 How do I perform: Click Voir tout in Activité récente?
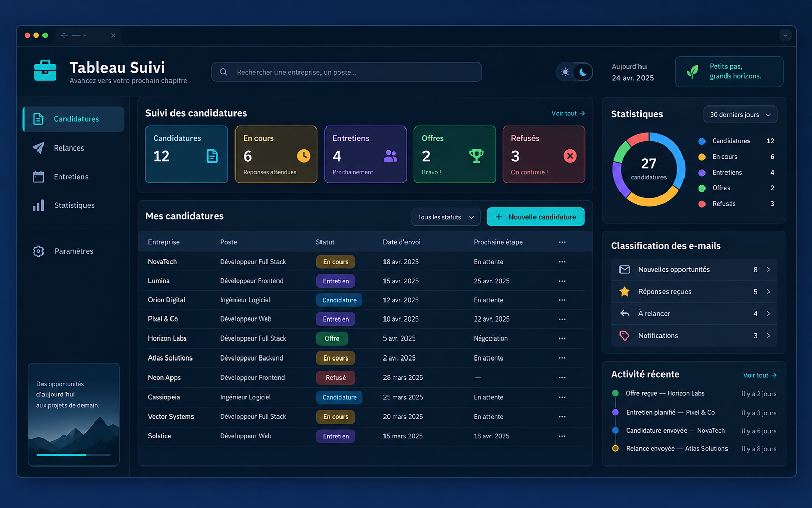(760, 375)
